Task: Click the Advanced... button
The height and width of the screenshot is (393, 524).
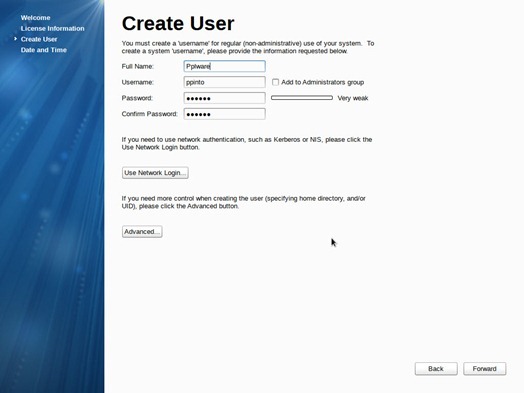Action: coord(142,232)
